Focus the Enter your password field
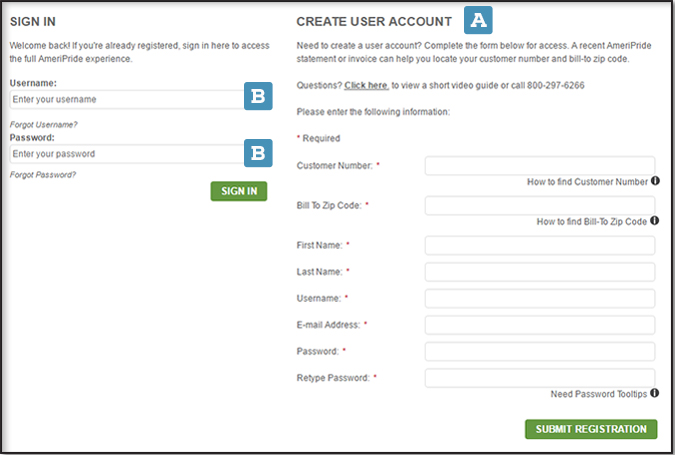 coord(125,154)
